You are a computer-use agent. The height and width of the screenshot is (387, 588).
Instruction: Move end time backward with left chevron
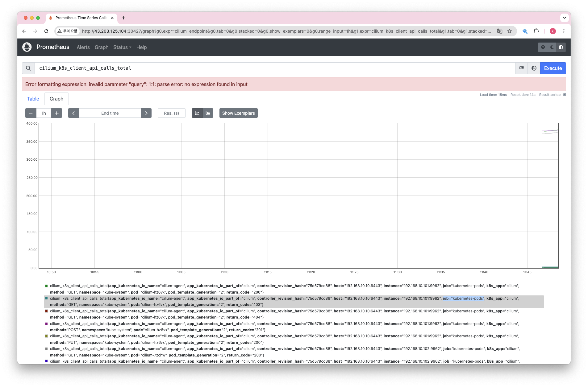point(73,113)
